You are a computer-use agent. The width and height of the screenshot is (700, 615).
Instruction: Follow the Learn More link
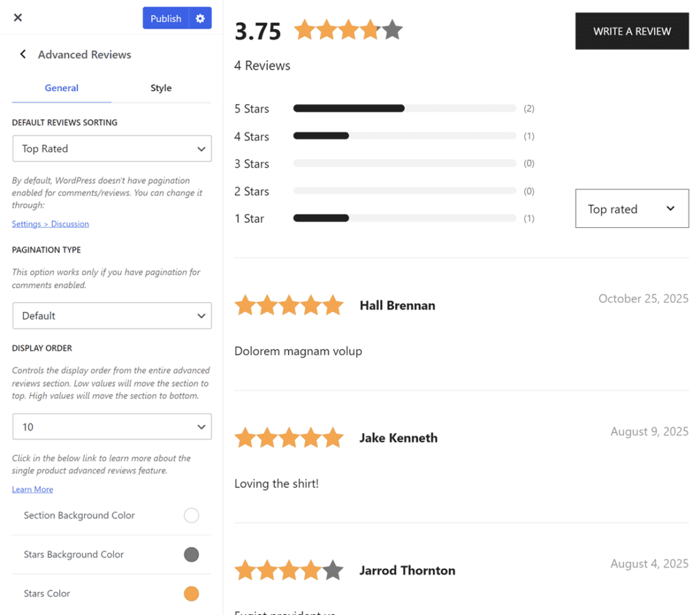click(x=32, y=489)
